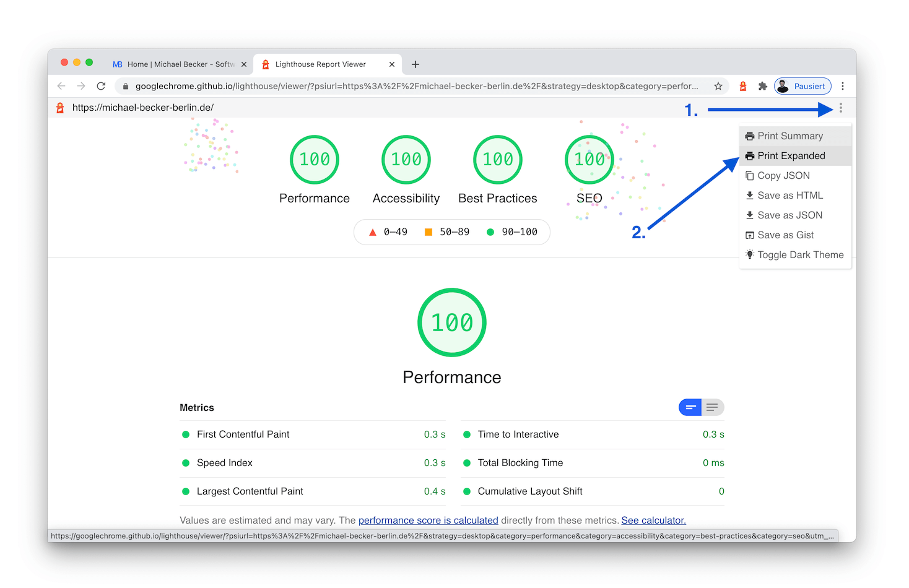This screenshot has width=909, height=588.
Task: Open the Chrome extensions puzzle icon
Action: 762,86
